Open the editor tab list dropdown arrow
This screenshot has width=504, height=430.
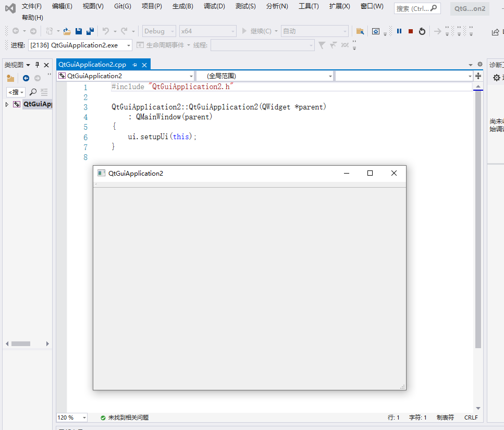click(471, 65)
